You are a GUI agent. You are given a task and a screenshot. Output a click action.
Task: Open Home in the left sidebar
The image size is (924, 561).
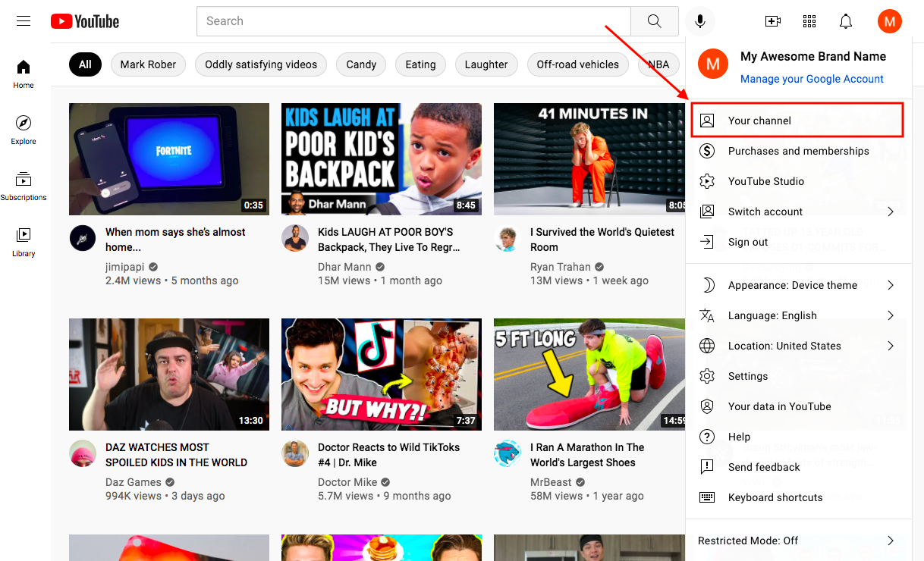(24, 74)
